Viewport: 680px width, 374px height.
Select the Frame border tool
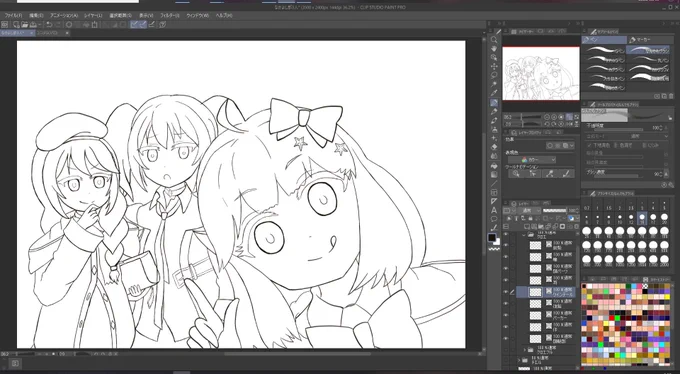(x=494, y=192)
